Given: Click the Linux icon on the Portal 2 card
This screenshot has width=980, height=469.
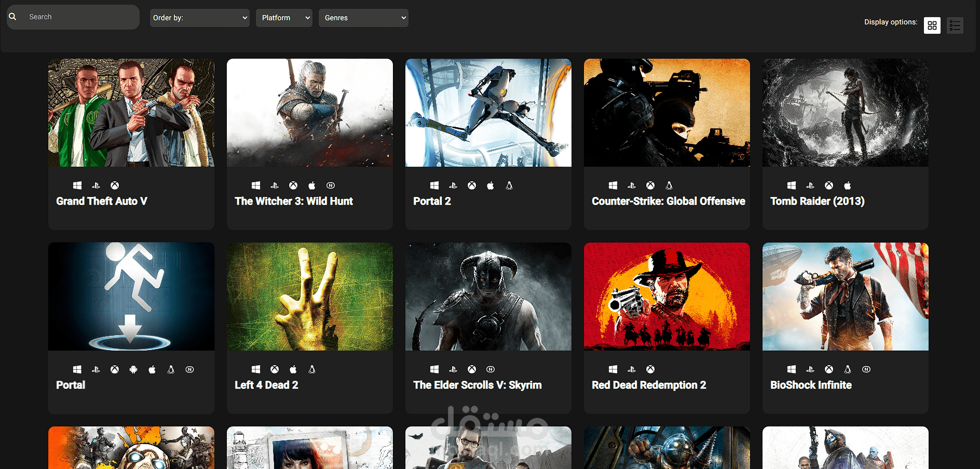Looking at the screenshot, I should click(x=509, y=185).
